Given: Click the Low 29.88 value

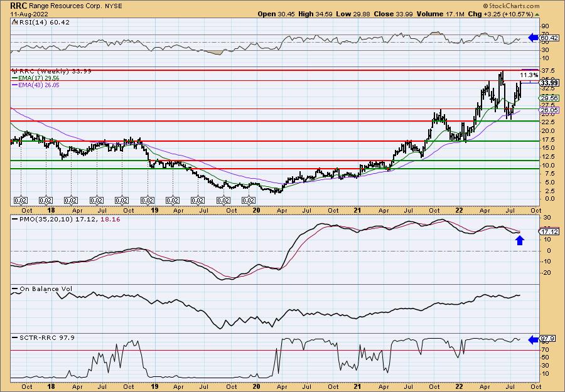Looking at the screenshot, I should 352,14.
